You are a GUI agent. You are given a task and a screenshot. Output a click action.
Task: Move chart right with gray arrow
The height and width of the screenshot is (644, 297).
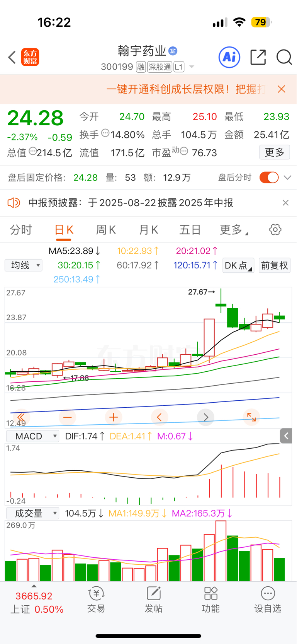[205, 417]
